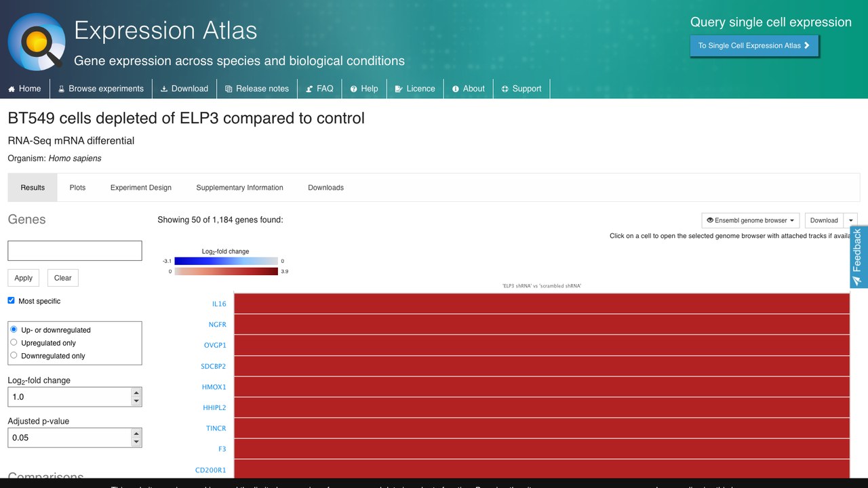Click the Help question mark icon
The height and width of the screenshot is (488, 868).
[354, 89]
